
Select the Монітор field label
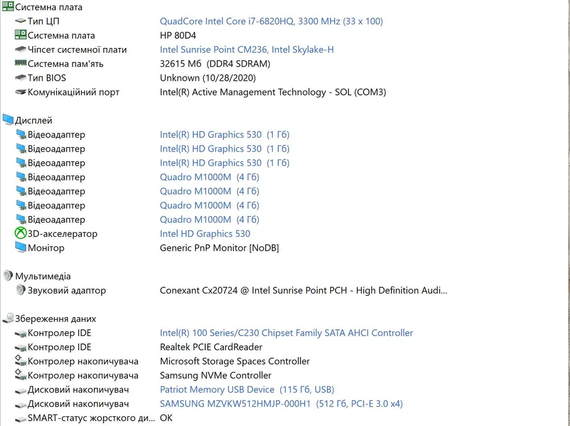coord(46,248)
